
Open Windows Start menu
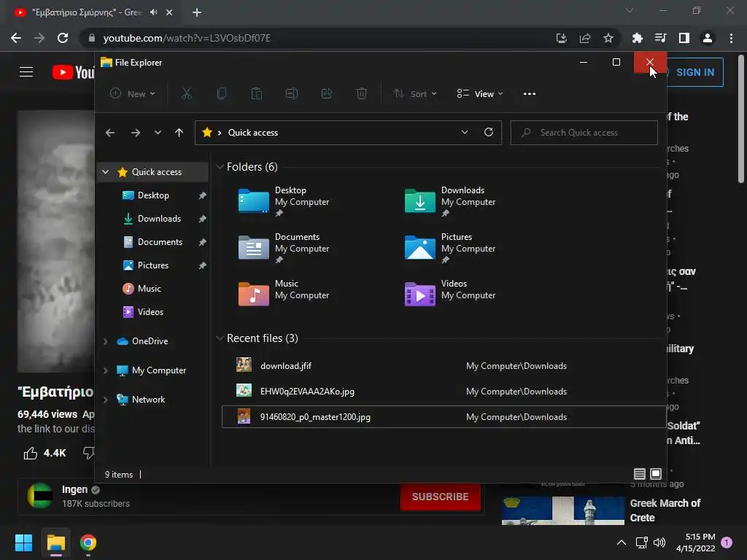pyautogui.click(x=23, y=542)
